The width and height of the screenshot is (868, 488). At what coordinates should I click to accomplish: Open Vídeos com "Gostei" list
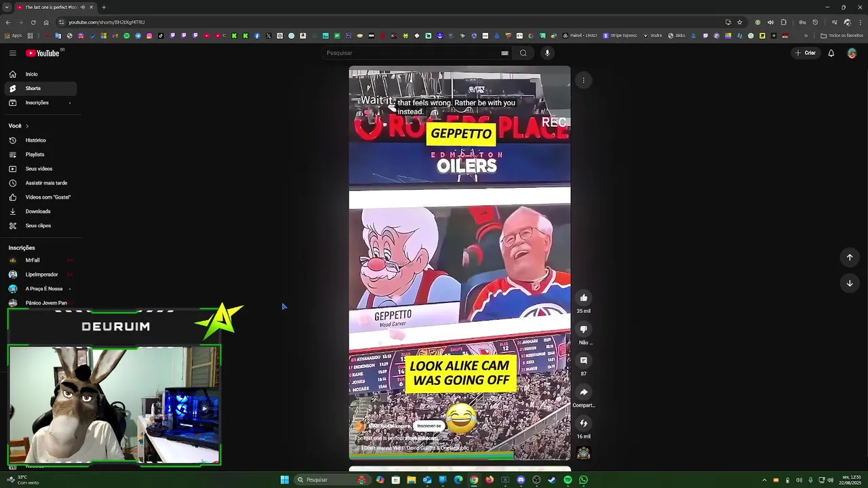coord(41,197)
